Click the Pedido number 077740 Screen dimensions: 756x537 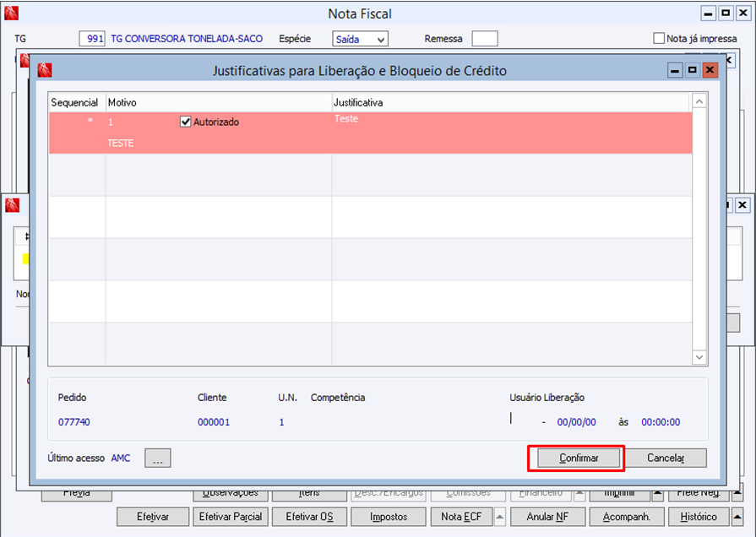[74, 422]
